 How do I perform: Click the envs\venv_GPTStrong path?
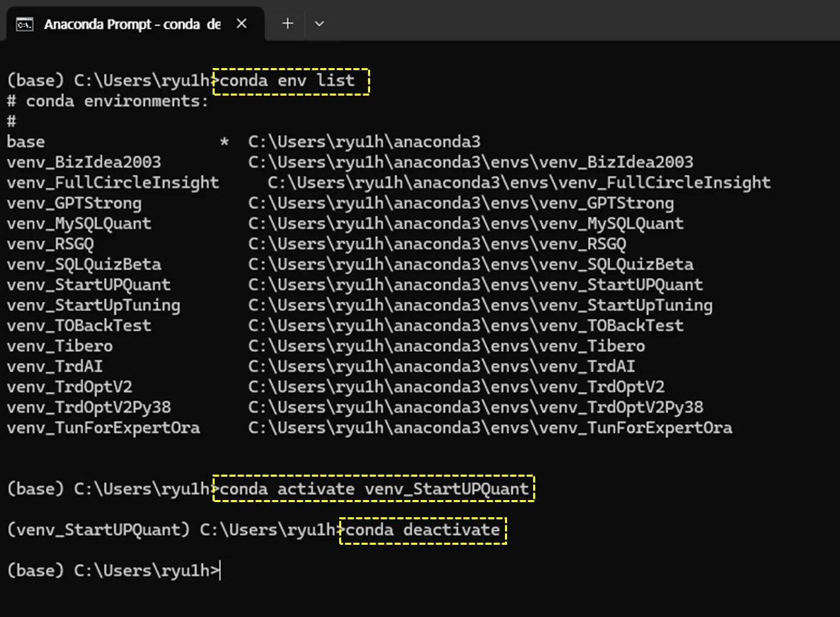(462, 203)
